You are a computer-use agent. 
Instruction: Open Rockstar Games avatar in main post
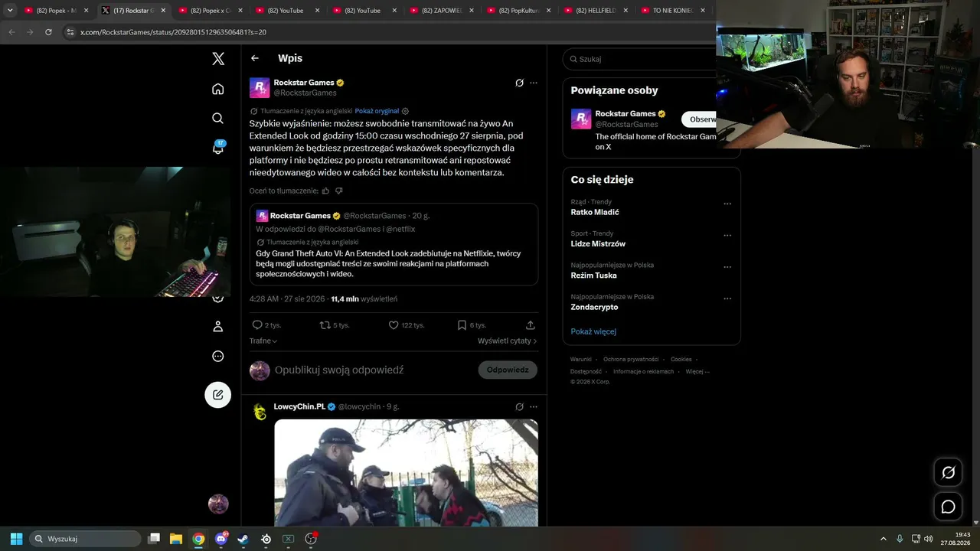(260, 87)
